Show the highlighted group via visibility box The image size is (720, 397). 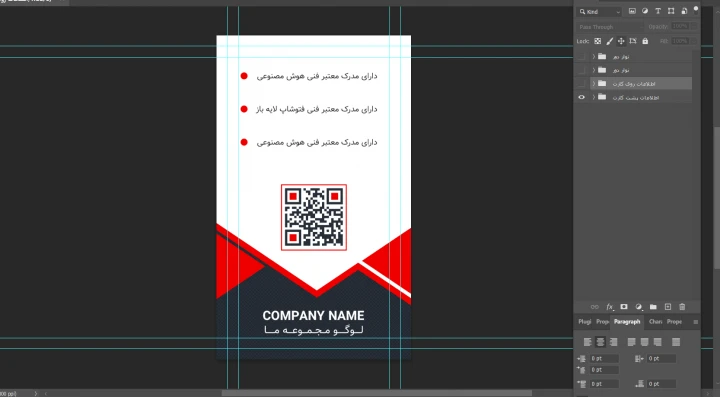[x=581, y=84]
